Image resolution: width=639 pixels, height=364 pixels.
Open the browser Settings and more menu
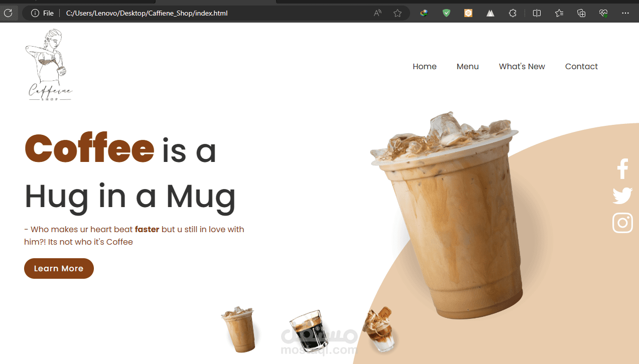tap(625, 13)
